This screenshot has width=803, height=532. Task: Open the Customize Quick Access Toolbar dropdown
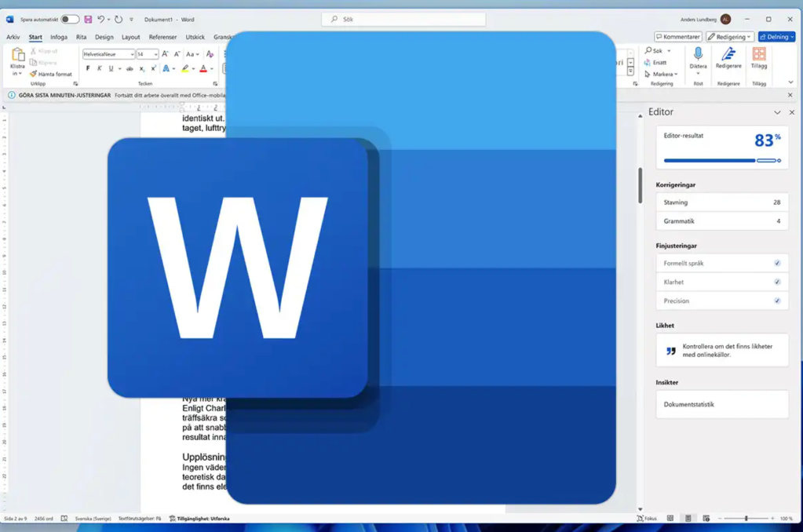[x=132, y=20]
